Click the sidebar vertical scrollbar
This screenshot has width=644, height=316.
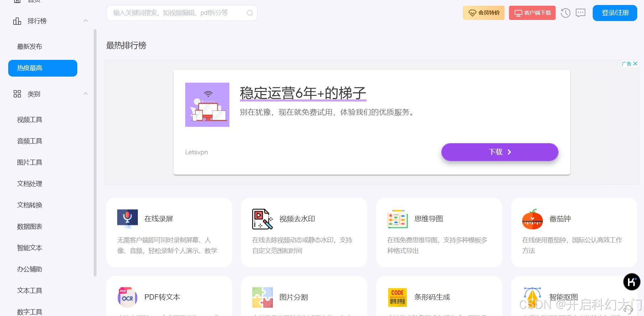(x=95, y=152)
